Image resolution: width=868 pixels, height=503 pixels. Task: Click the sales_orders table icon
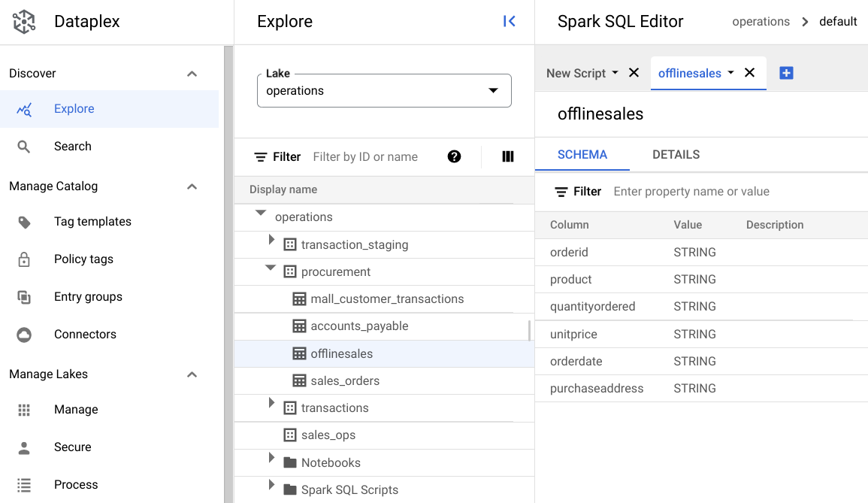click(300, 381)
